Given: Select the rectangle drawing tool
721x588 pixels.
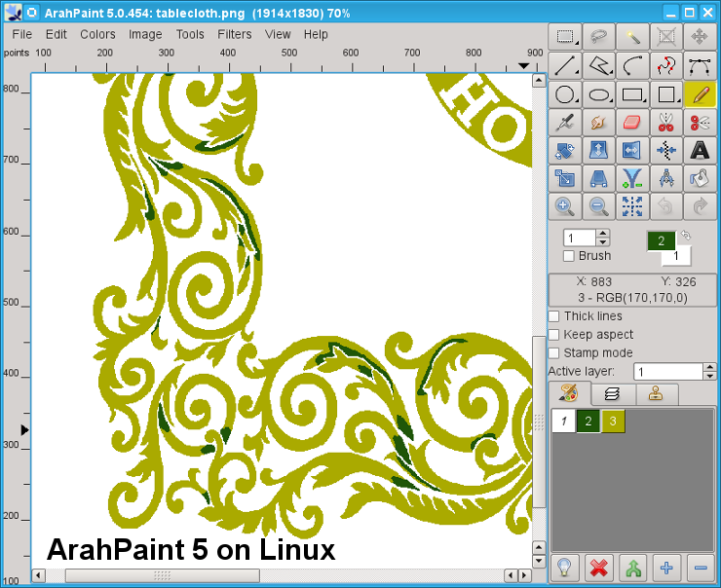Looking at the screenshot, I should click(632, 94).
